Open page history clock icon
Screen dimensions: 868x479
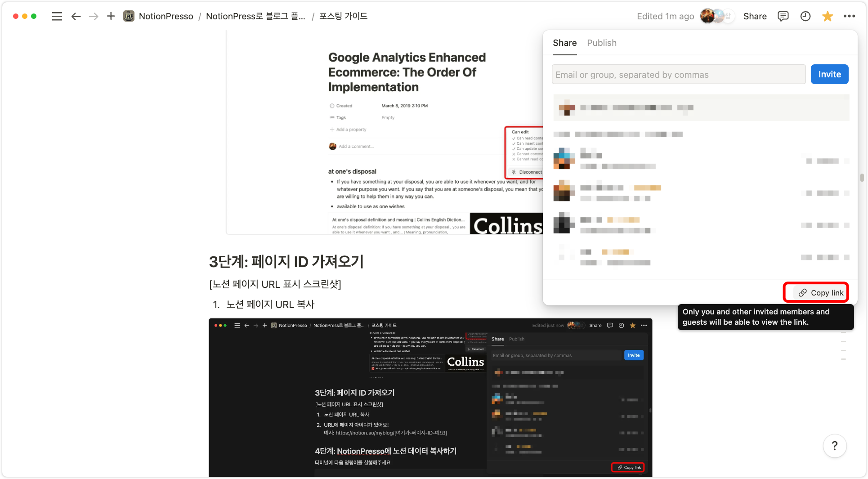tap(805, 17)
